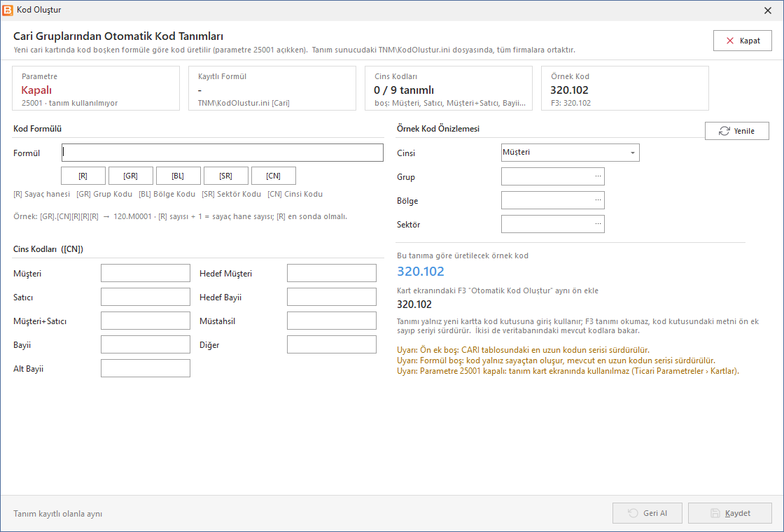Click the Geri Al undo button
Viewport: 784px width, 532px height.
click(x=647, y=513)
